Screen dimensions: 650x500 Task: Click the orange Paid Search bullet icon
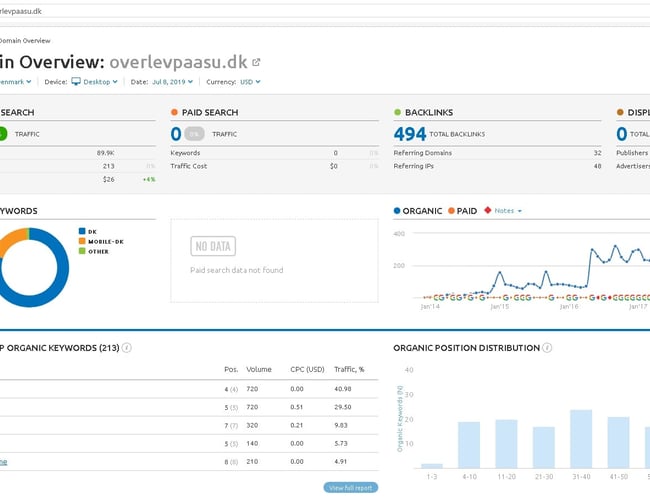pyautogui.click(x=174, y=112)
